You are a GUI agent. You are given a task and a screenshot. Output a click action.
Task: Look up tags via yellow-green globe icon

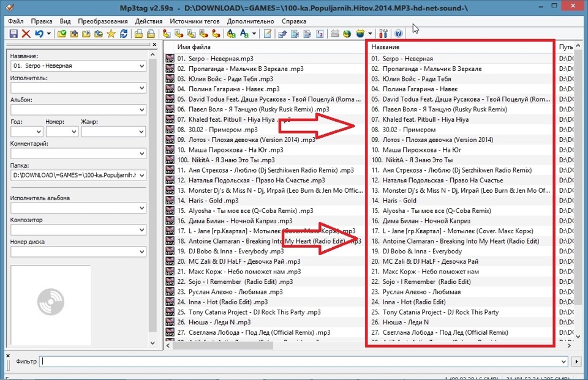point(347,34)
